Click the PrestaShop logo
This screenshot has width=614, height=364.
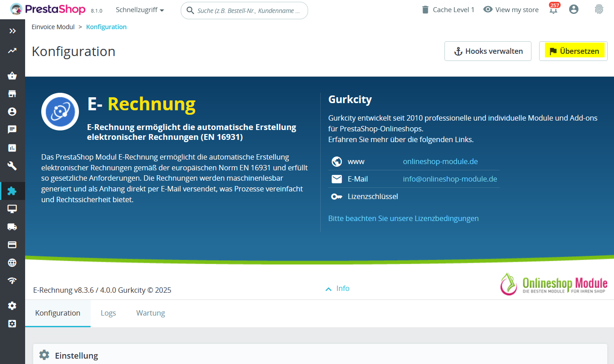pos(48,9)
